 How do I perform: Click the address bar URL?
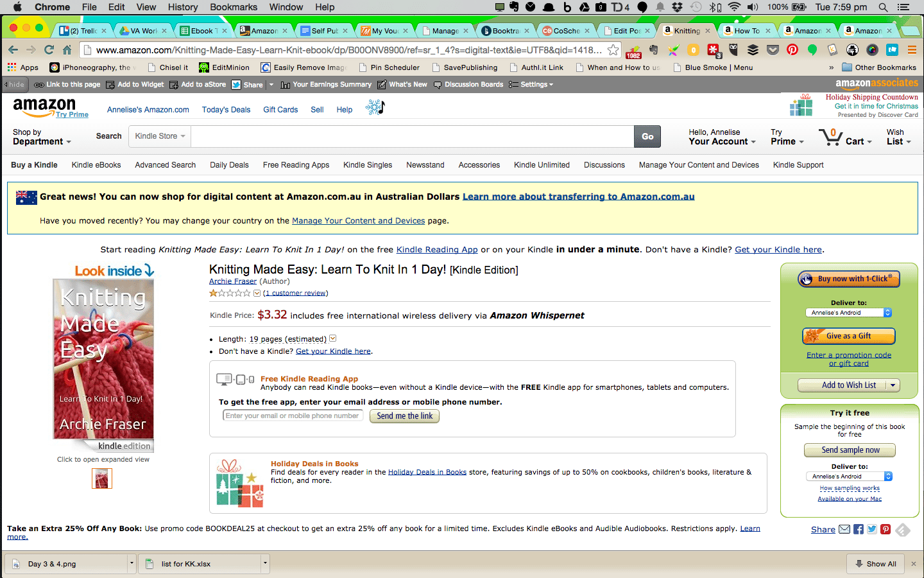(348, 50)
